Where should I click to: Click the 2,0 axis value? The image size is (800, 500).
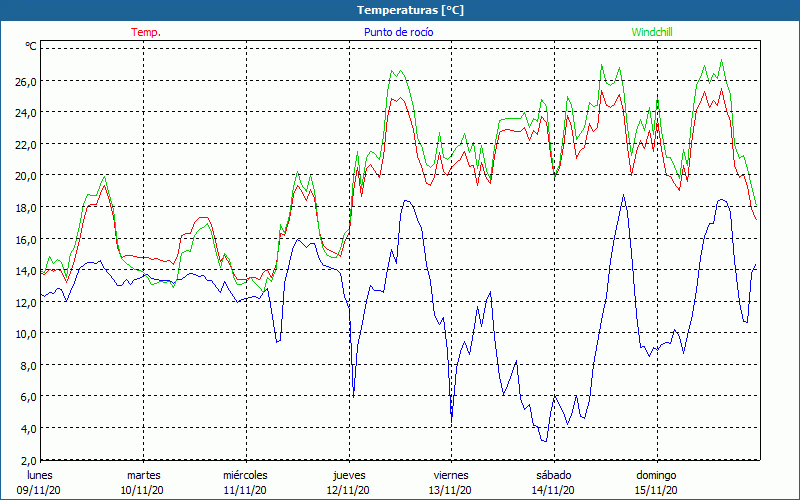coord(28,461)
